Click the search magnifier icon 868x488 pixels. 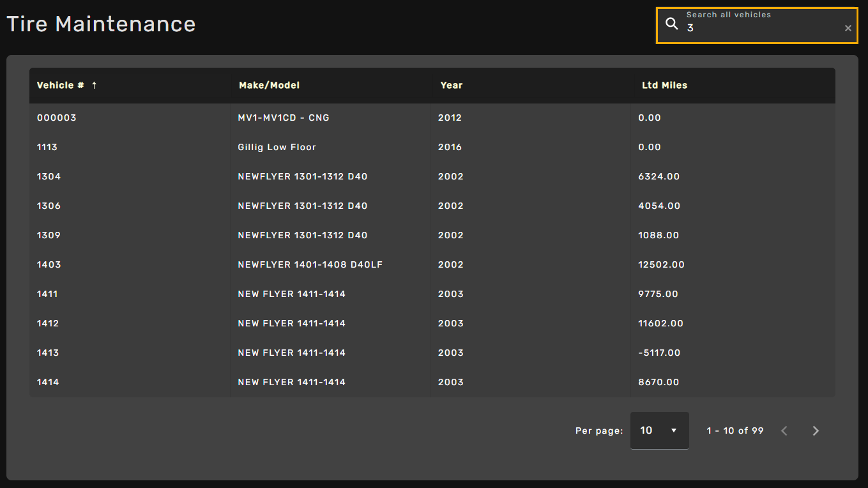pyautogui.click(x=671, y=24)
